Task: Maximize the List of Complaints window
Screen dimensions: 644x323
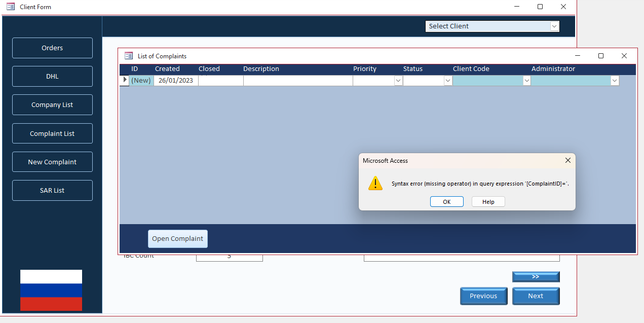Action: tap(601, 56)
